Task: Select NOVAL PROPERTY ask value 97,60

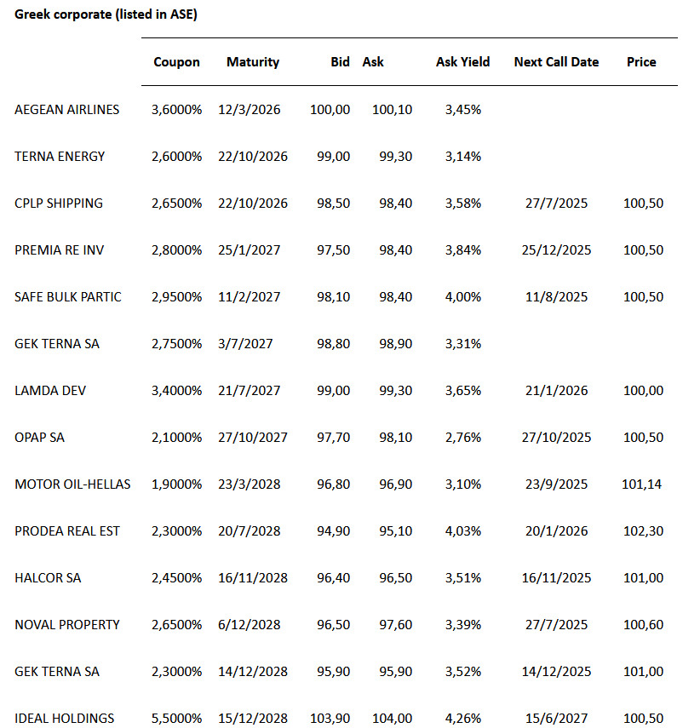Action: click(393, 625)
